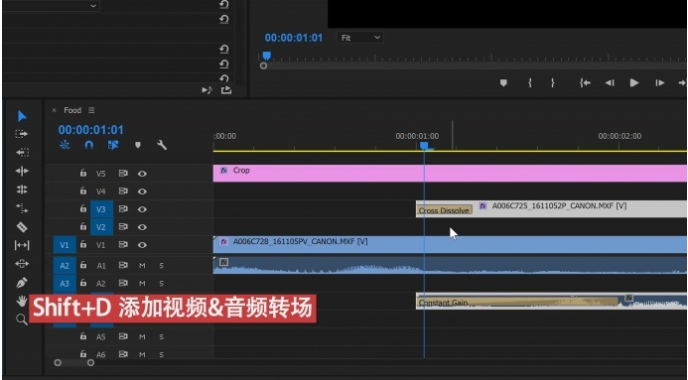
Task: Select the Zoom magnifier tool
Action: coord(22,319)
